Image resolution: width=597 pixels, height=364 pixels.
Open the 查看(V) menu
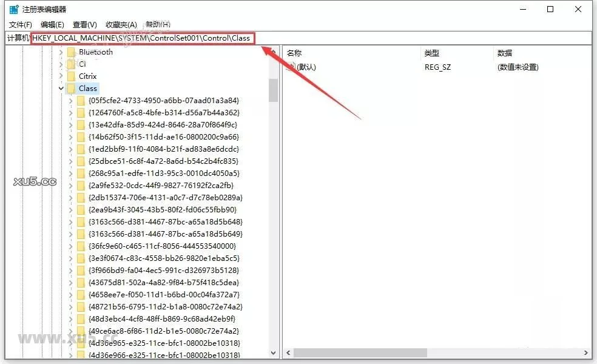(x=85, y=25)
